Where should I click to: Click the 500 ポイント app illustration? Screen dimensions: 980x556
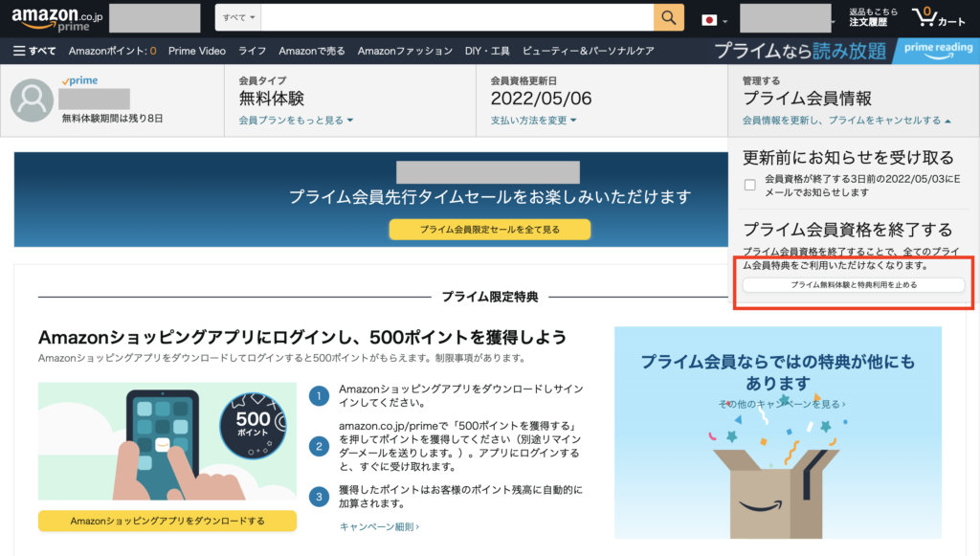[x=167, y=440]
